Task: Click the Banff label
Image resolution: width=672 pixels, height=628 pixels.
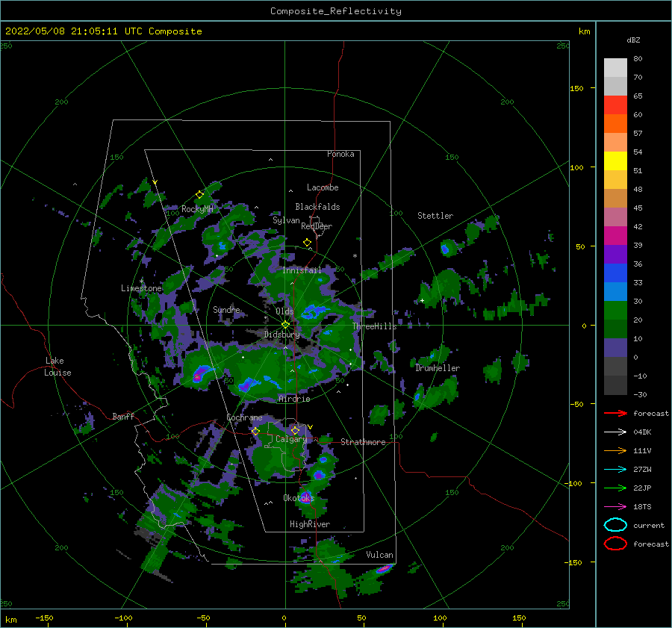Action: tap(123, 416)
